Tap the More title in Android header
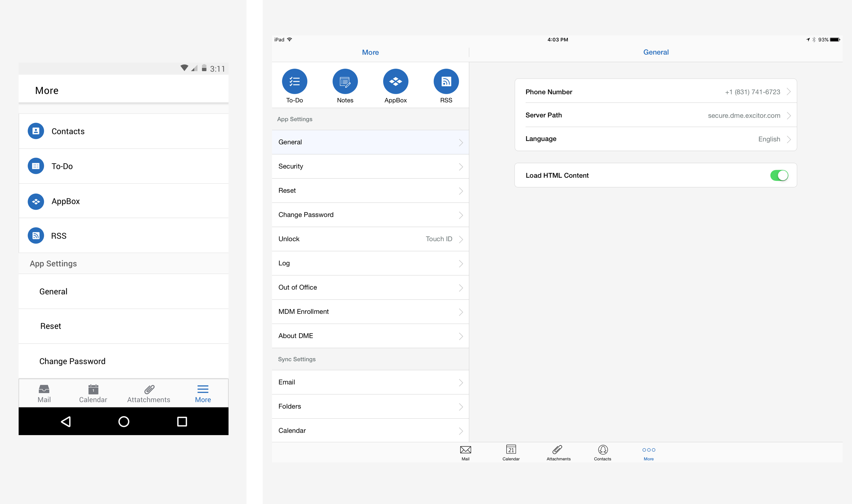The width and height of the screenshot is (852, 504). coord(47,91)
